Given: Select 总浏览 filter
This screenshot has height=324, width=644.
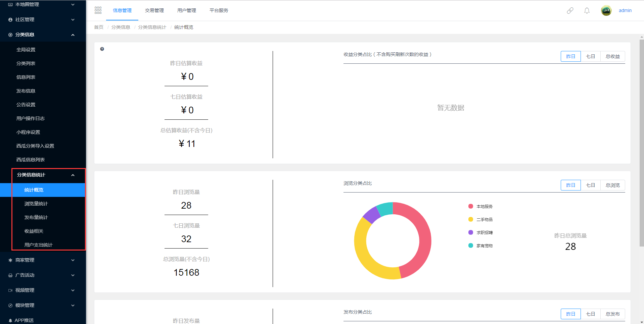Looking at the screenshot, I should pos(613,185).
